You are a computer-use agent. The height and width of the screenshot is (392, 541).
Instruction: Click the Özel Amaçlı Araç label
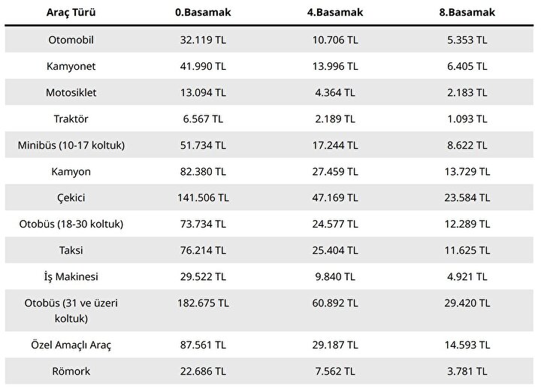point(71,345)
